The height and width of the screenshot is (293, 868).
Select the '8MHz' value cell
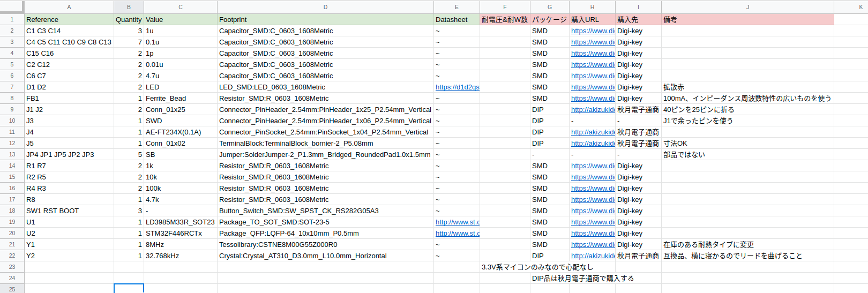pos(181,244)
